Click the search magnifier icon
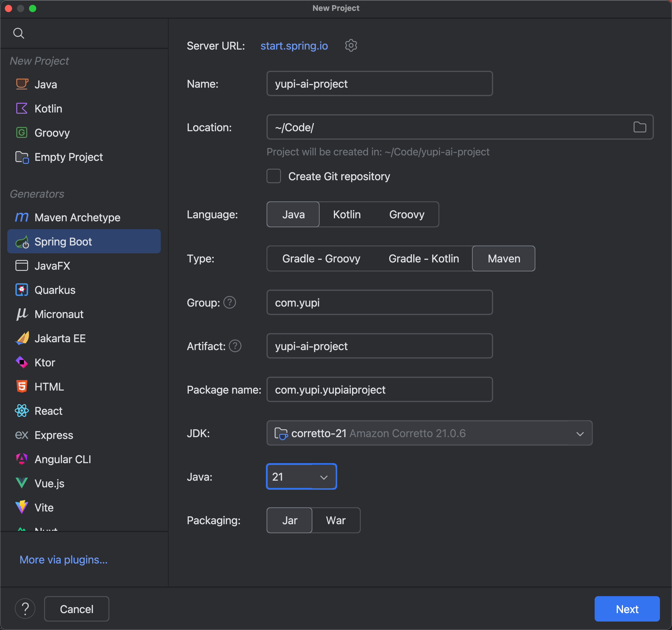Image resolution: width=672 pixels, height=630 pixels. coord(18,33)
